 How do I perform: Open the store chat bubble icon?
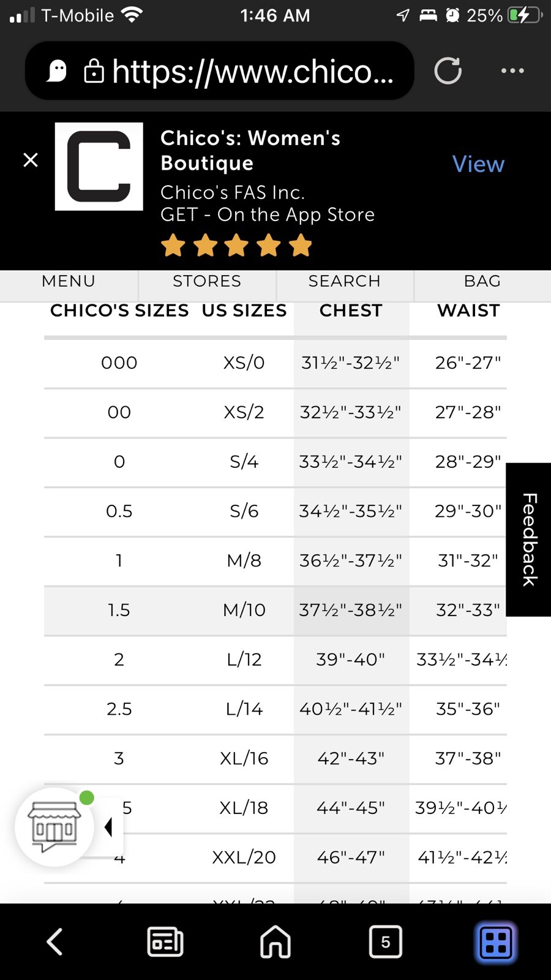55,827
